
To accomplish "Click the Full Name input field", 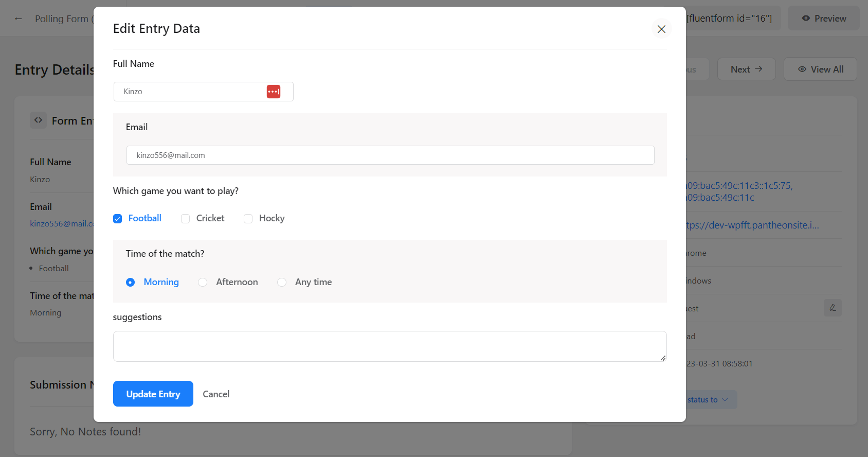I will pyautogui.click(x=193, y=92).
